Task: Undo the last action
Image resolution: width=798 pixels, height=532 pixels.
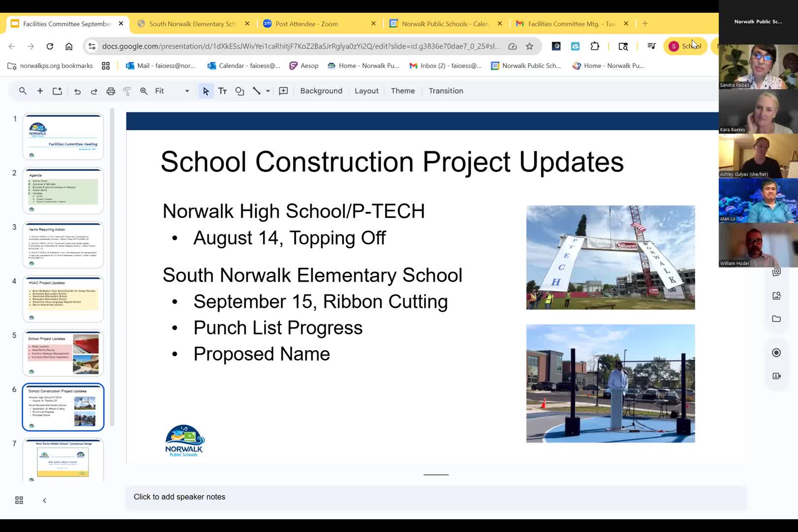Action: coord(77,91)
